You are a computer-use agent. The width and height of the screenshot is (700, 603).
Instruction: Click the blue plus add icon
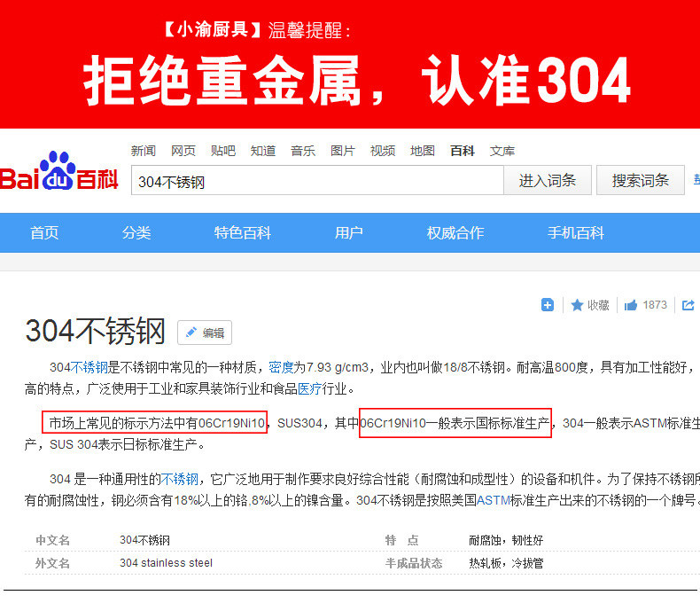coord(548,305)
